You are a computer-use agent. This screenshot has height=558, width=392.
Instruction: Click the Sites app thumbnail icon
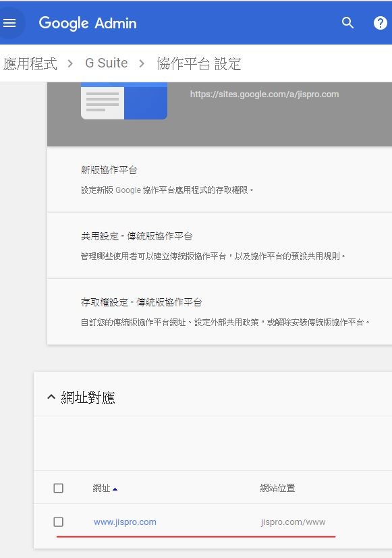click(123, 101)
